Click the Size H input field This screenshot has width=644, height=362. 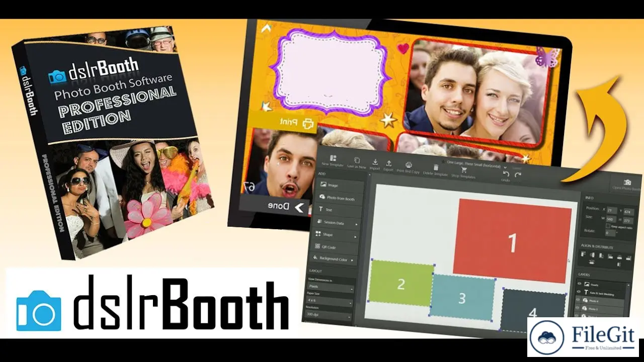point(628,220)
